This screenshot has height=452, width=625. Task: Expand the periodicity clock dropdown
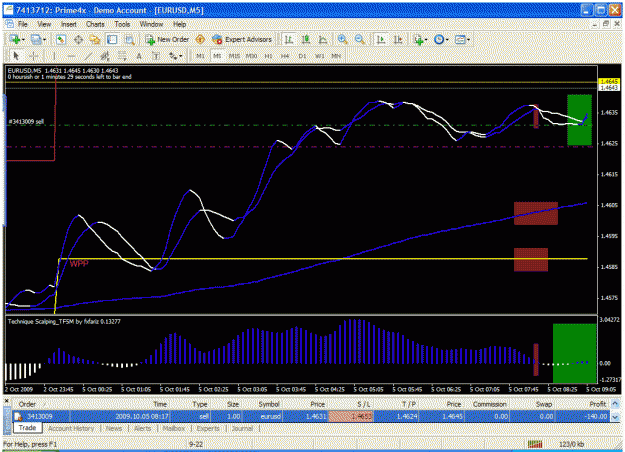447,39
